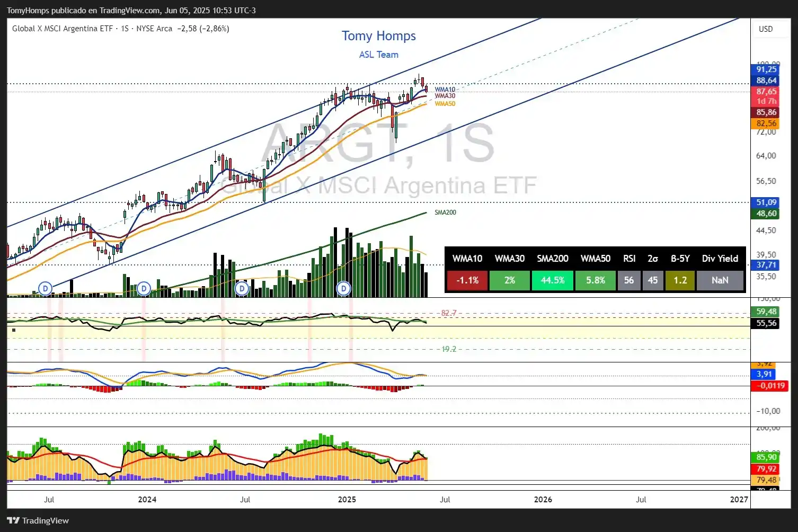The image size is (798, 532).
Task: Click the green 2% table cell
Action: point(510,280)
